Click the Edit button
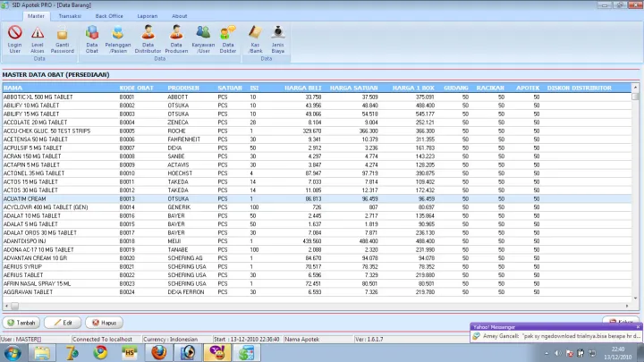This screenshot has width=644, height=362. pos(63,323)
